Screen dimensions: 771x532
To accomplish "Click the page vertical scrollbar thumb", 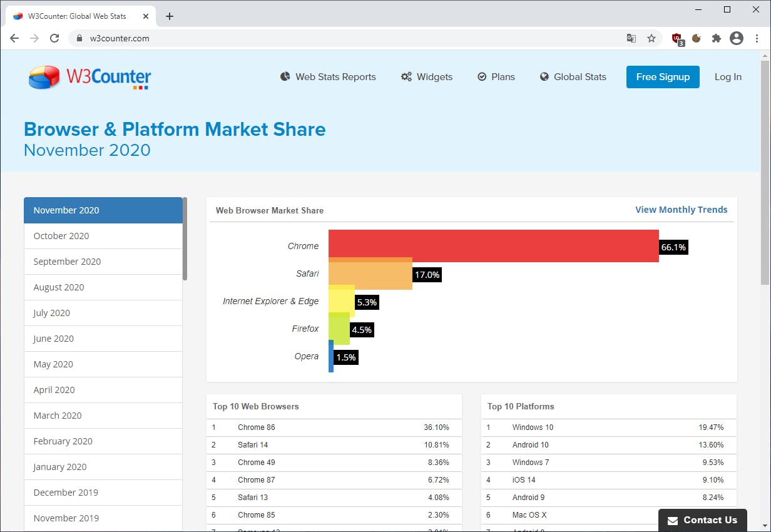I will coord(765,173).
